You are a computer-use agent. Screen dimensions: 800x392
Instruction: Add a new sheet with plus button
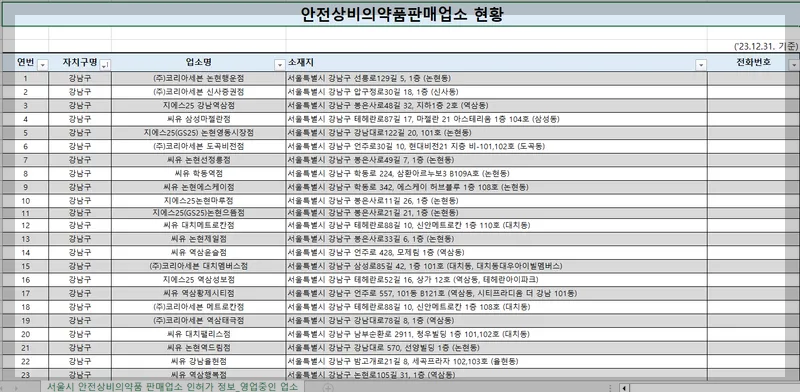click(x=329, y=388)
